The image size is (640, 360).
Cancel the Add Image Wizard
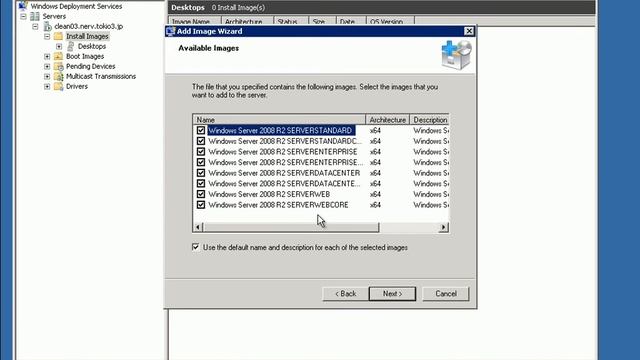click(446, 293)
